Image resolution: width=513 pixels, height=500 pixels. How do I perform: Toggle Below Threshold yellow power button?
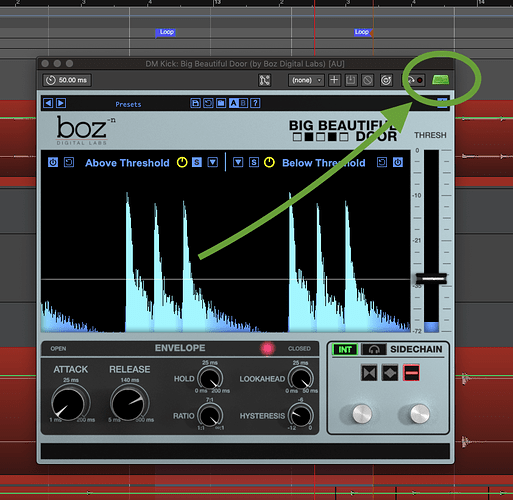(269, 162)
